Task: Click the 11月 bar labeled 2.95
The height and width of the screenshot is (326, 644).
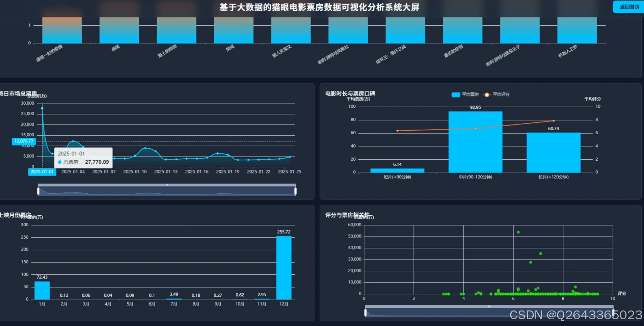Action: (262, 299)
